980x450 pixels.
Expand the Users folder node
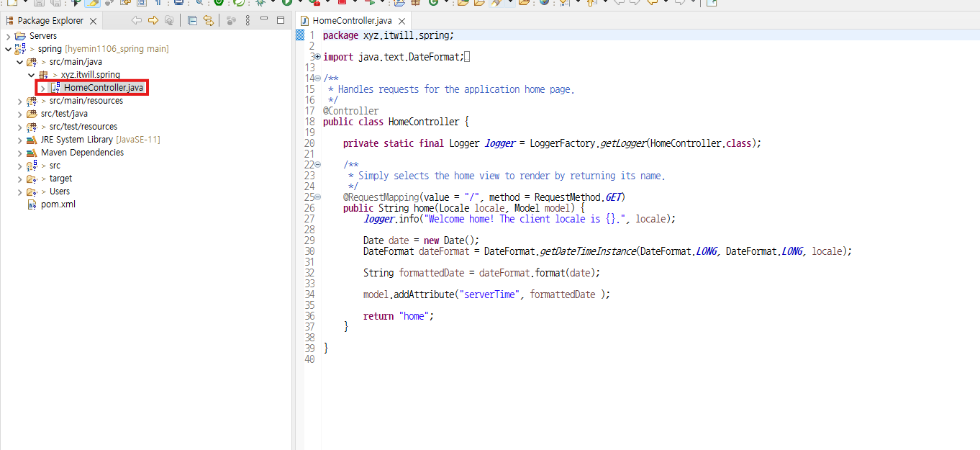20,192
